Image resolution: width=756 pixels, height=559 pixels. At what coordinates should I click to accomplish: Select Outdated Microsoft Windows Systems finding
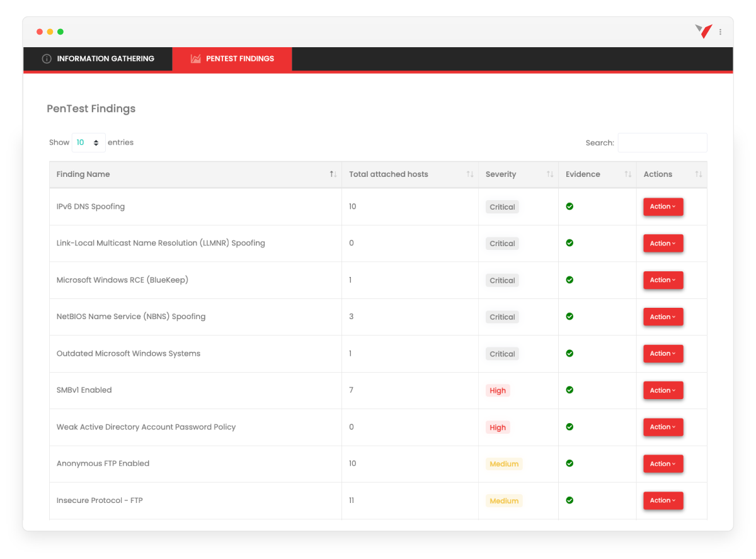[x=129, y=354]
